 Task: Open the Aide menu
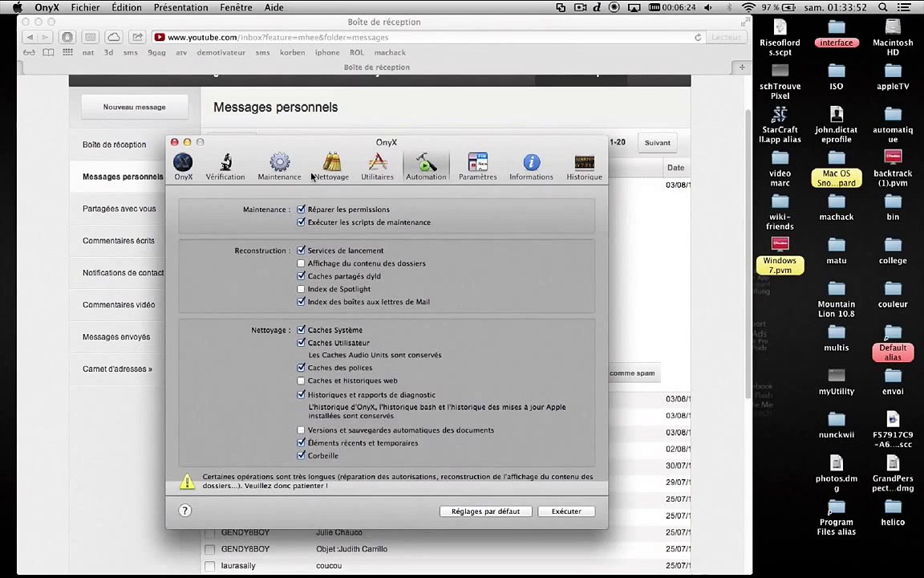[x=274, y=7]
